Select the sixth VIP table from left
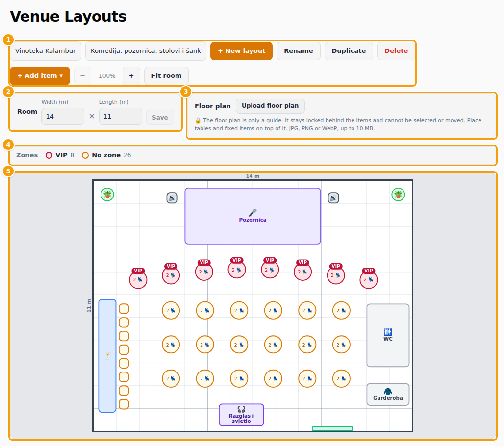This screenshot has width=504, height=446. coord(303,271)
